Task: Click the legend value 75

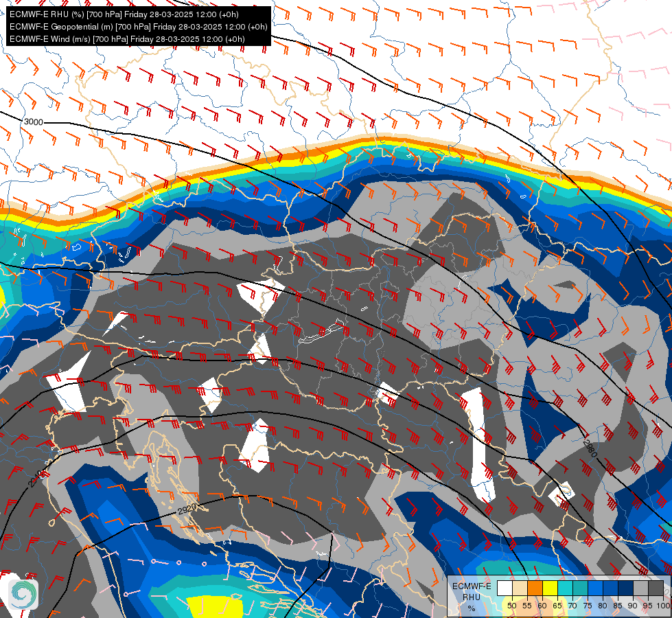Action: coord(588,606)
